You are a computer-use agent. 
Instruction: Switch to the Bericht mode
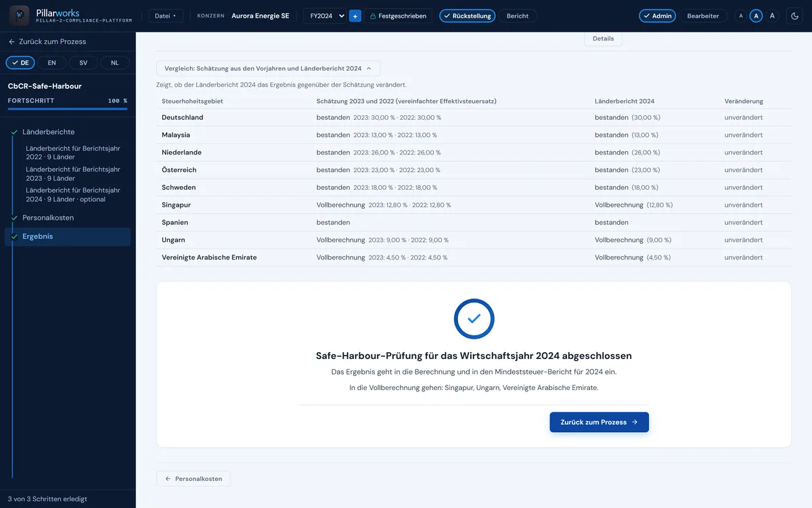(518, 16)
